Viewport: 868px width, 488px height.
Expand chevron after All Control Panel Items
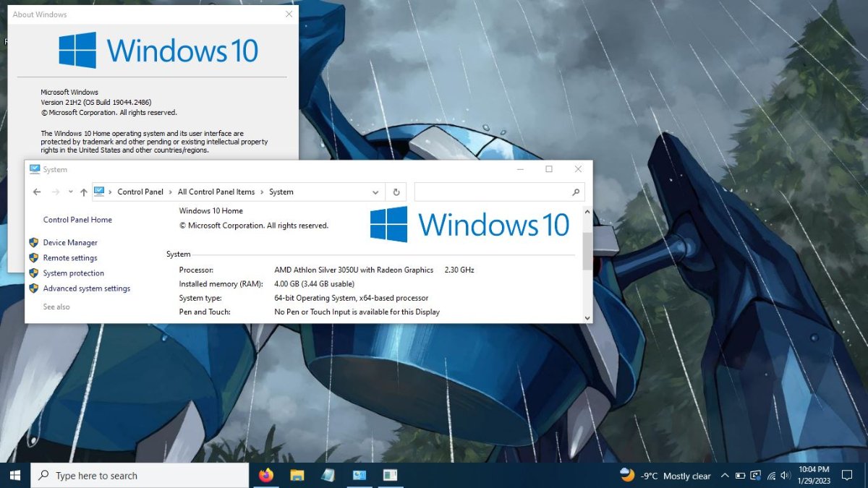click(262, 192)
